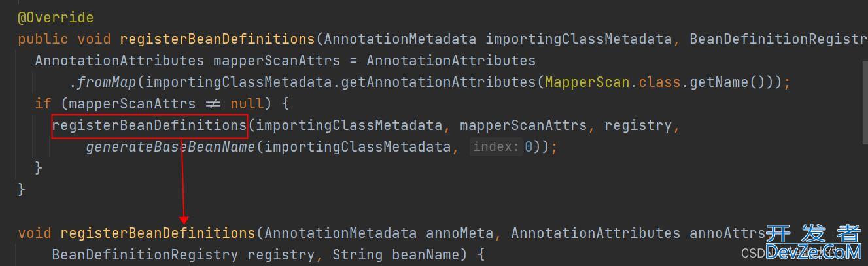Click the index: inlay hint

point(496,147)
